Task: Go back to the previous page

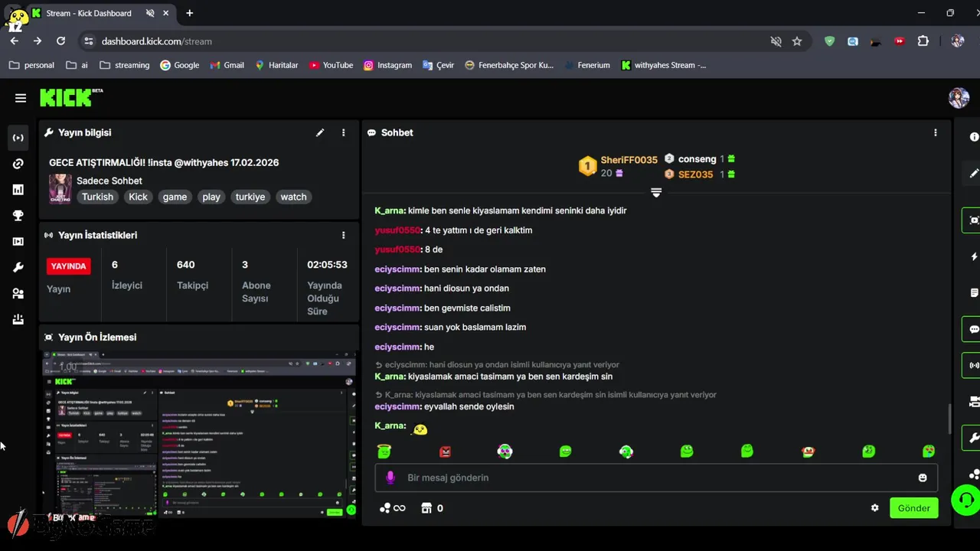Action: click(15, 41)
